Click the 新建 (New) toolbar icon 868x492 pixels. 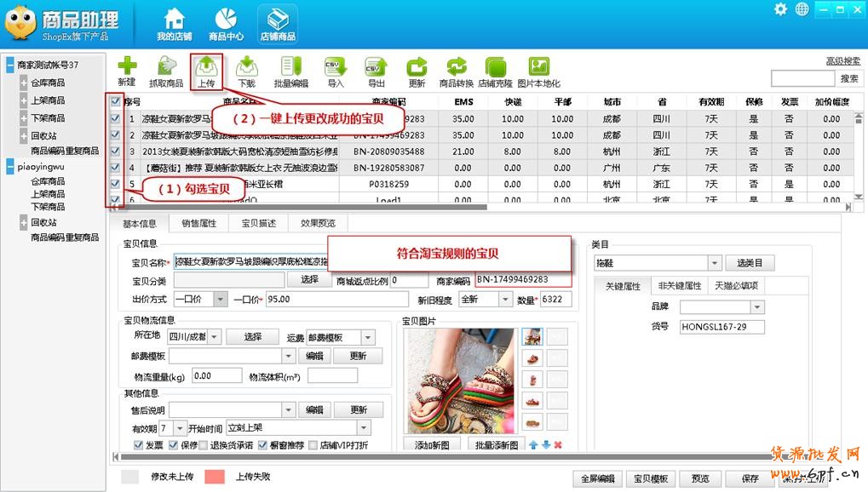(127, 70)
